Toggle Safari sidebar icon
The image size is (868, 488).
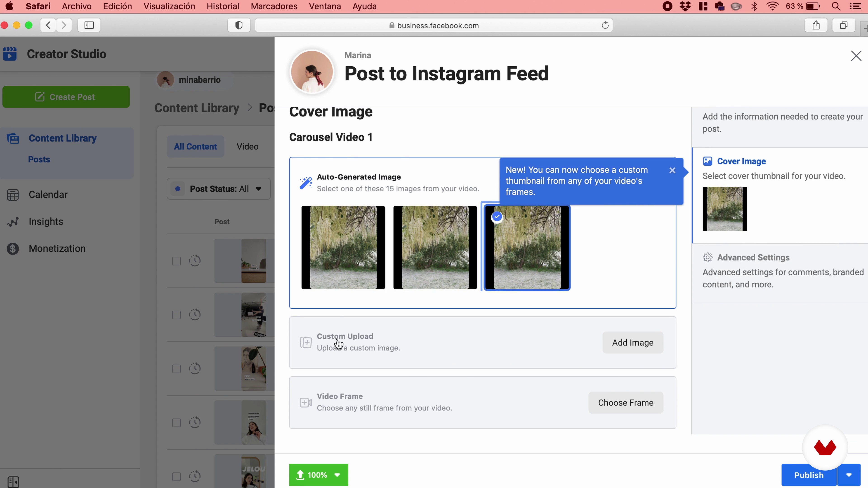point(89,25)
